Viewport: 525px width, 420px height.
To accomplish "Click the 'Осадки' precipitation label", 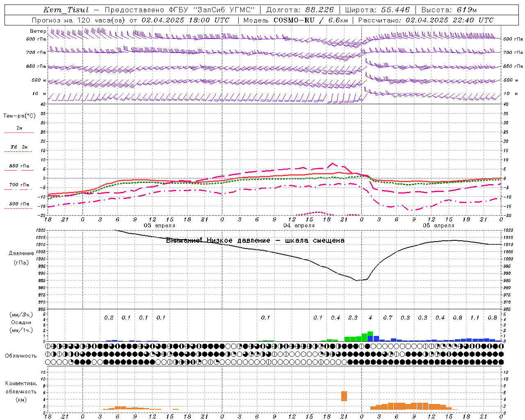I will coord(21,322).
